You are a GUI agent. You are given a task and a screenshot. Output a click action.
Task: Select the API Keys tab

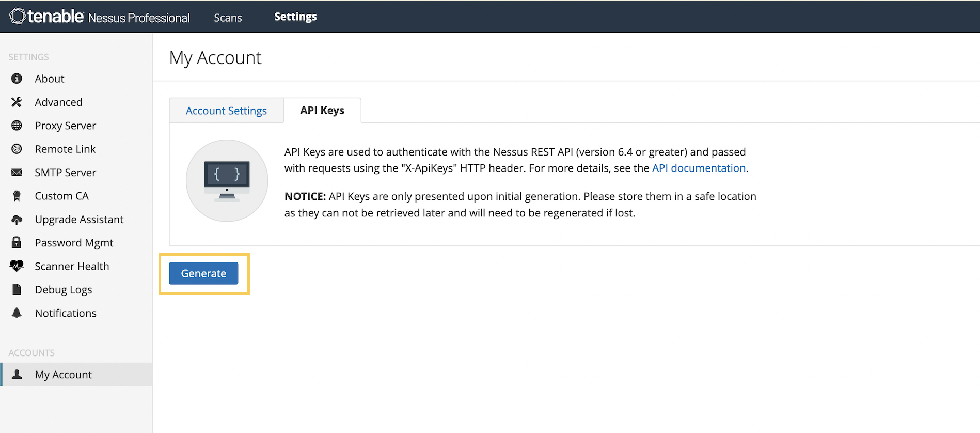point(322,111)
